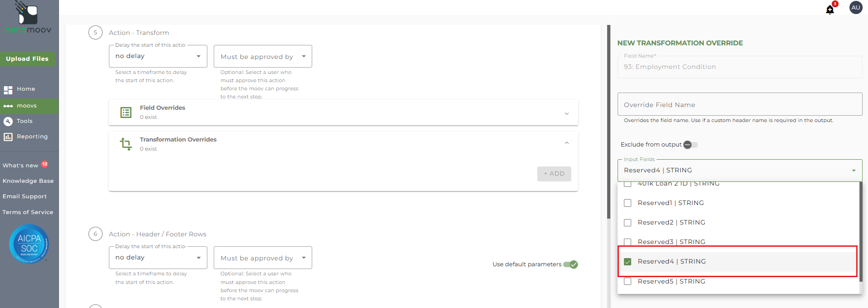Check the Reserved2 | STRING checkbox

628,223
